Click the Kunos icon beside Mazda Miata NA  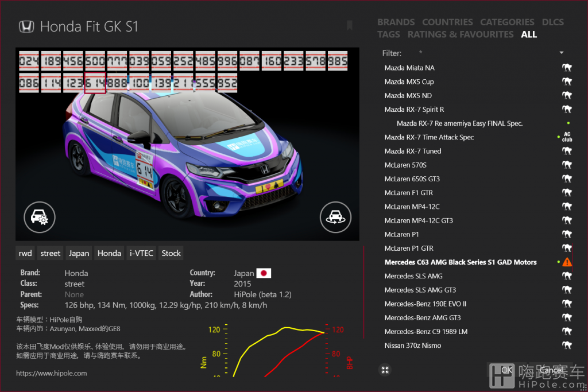[x=567, y=68]
